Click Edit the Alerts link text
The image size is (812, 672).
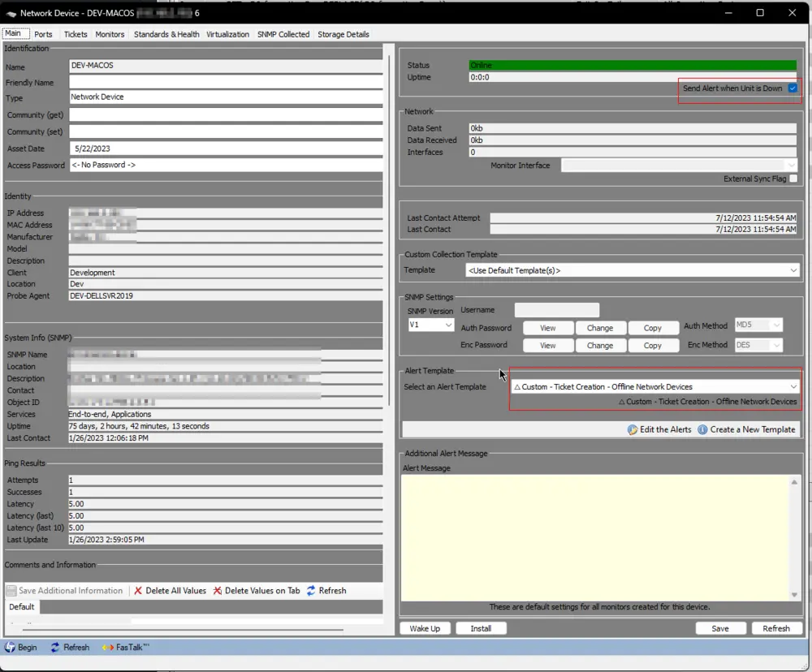pyautogui.click(x=666, y=429)
